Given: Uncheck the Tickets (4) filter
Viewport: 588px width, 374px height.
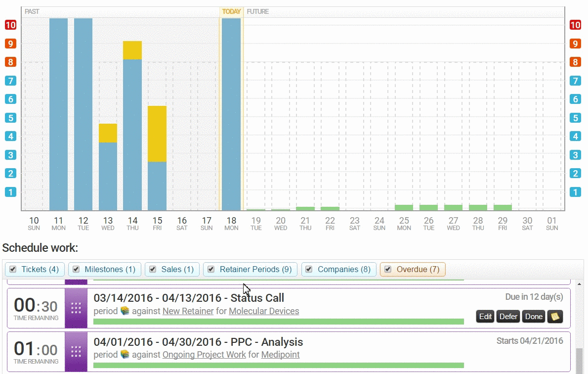Looking at the screenshot, I should point(13,269).
